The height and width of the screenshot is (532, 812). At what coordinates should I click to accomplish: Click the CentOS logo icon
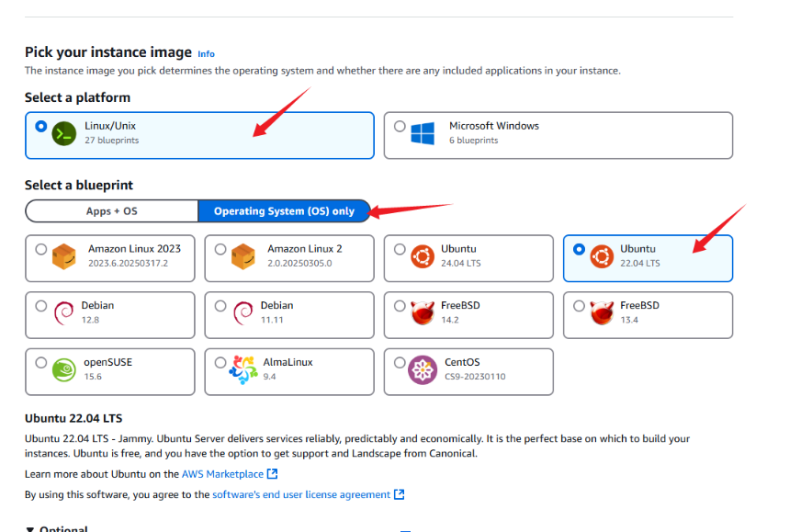pyautogui.click(x=423, y=370)
